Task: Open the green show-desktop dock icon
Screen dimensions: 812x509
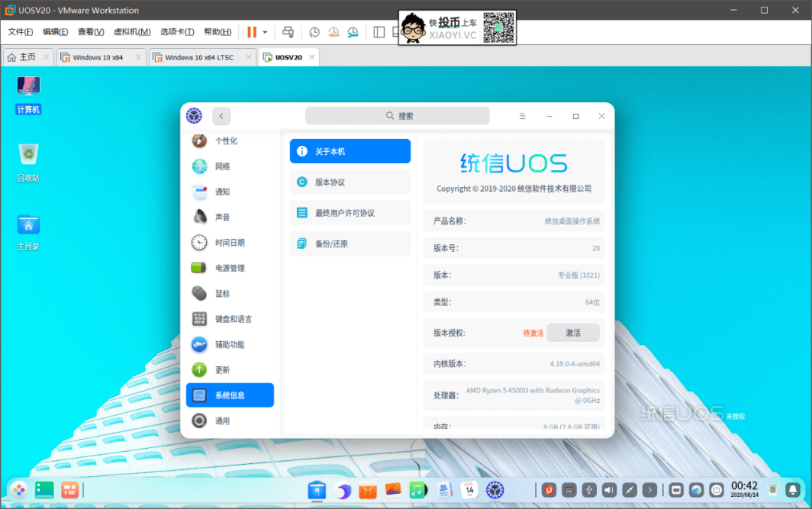Action: pyautogui.click(x=44, y=490)
